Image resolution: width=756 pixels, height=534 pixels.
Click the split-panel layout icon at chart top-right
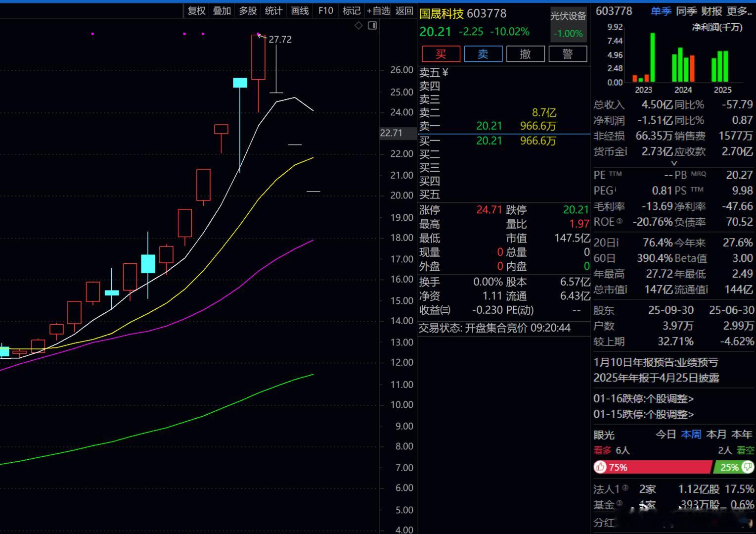click(372, 25)
